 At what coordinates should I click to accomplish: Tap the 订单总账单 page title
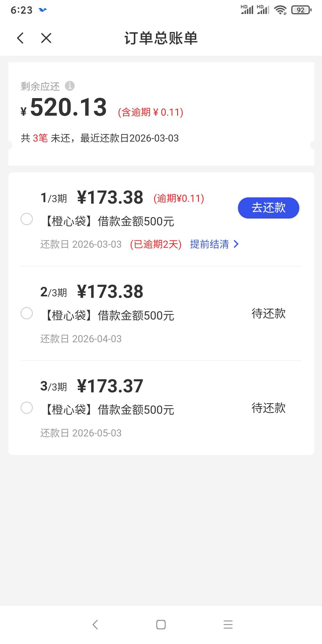[161, 38]
